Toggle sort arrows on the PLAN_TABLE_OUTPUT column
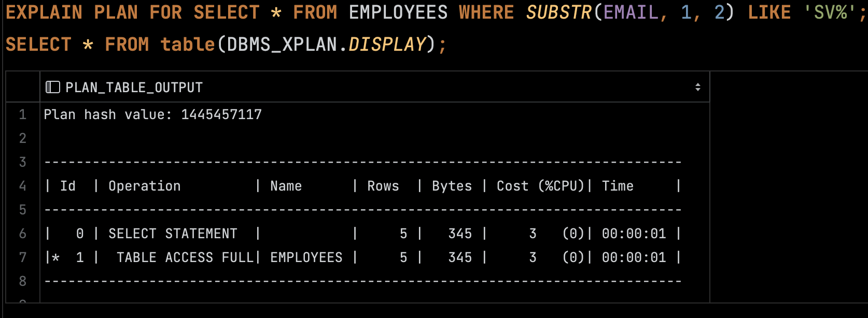This screenshot has width=868, height=318. pyautogui.click(x=698, y=87)
